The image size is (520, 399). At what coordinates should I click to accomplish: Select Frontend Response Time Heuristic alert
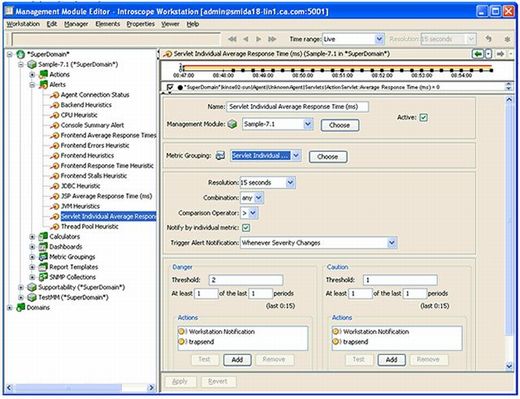tap(107, 166)
